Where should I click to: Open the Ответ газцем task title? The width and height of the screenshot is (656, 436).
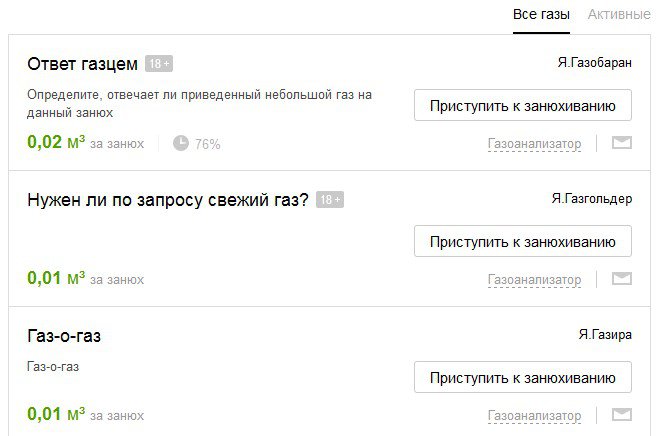tap(82, 64)
